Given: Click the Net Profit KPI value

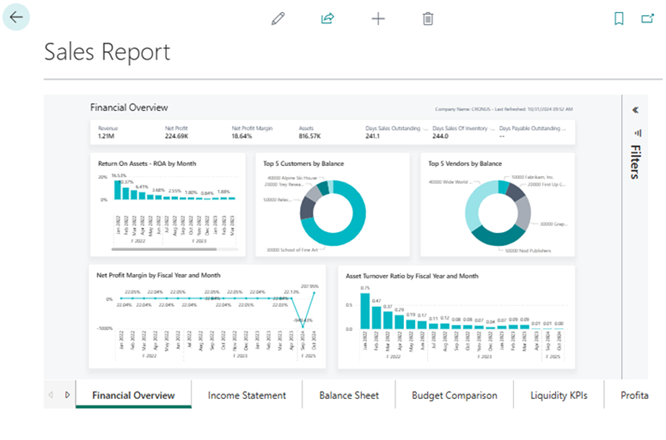Looking at the screenshot, I should click(x=178, y=136).
